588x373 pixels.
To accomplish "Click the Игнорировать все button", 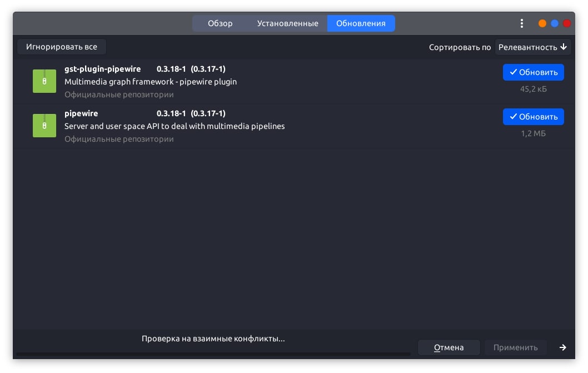I will (x=62, y=47).
